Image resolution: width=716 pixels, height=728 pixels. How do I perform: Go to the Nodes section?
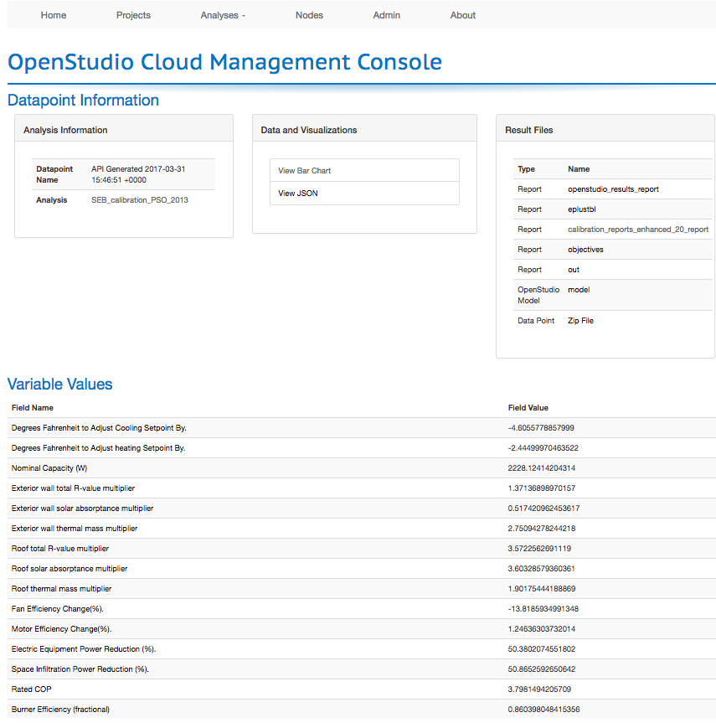(309, 14)
